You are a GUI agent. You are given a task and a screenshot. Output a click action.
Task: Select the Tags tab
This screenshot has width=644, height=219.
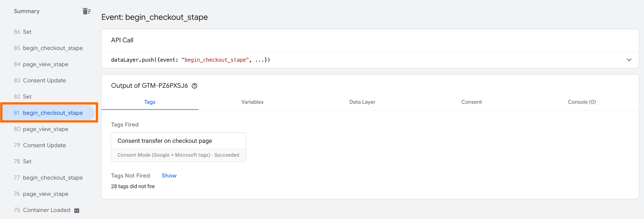[150, 102]
